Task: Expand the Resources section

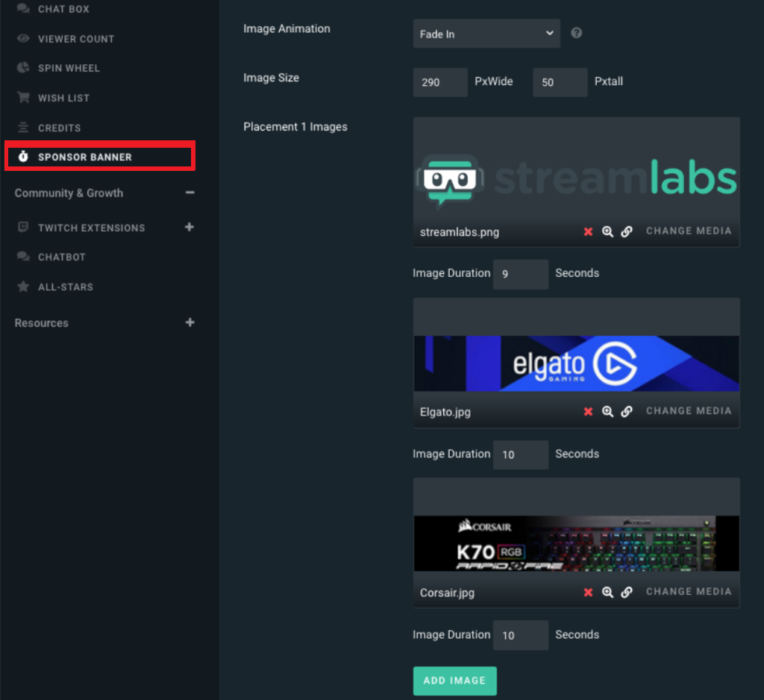Action: tap(190, 322)
